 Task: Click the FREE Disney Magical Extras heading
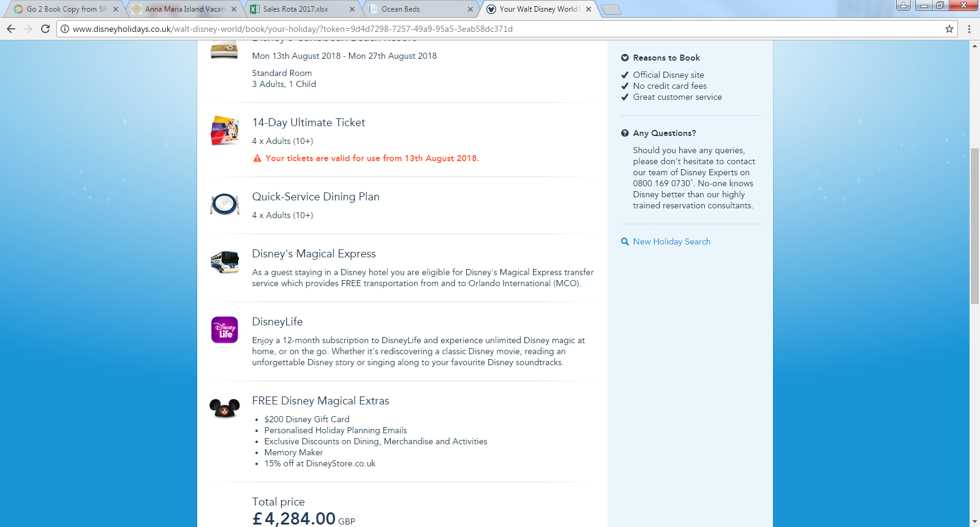(321, 401)
